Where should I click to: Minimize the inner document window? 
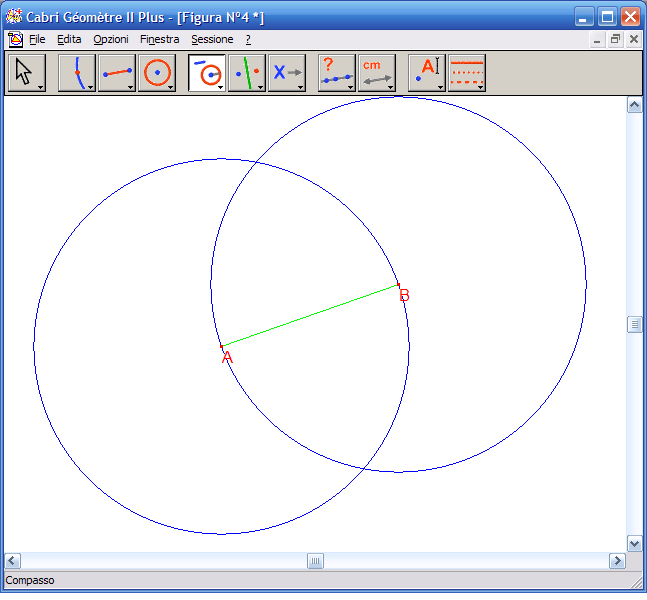[597, 40]
